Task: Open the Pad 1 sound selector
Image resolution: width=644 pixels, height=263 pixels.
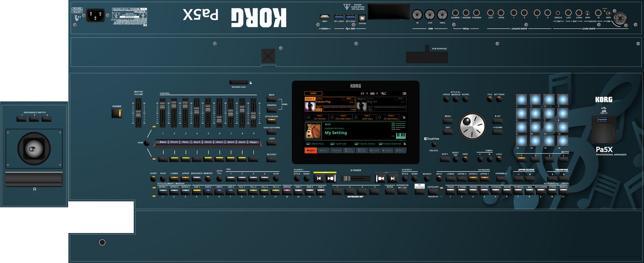Action: (319, 117)
